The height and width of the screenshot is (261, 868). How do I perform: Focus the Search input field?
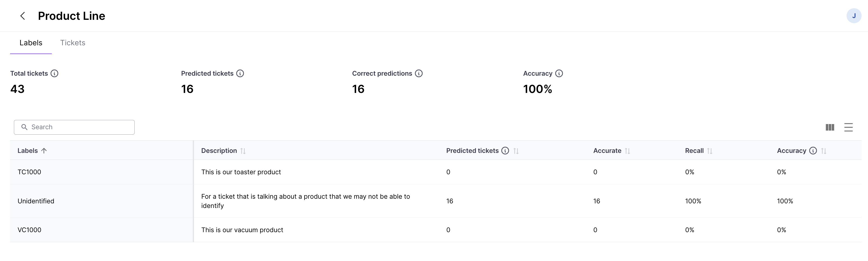point(74,127)
